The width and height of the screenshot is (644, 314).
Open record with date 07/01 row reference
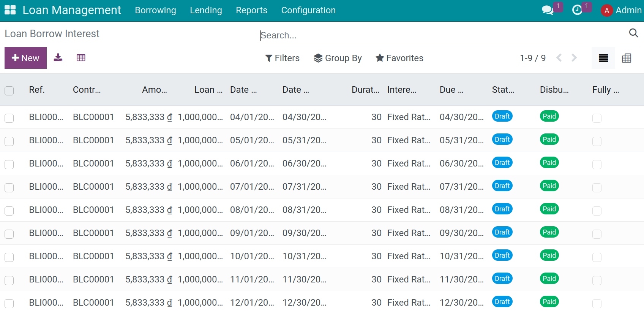pos(46,187)
